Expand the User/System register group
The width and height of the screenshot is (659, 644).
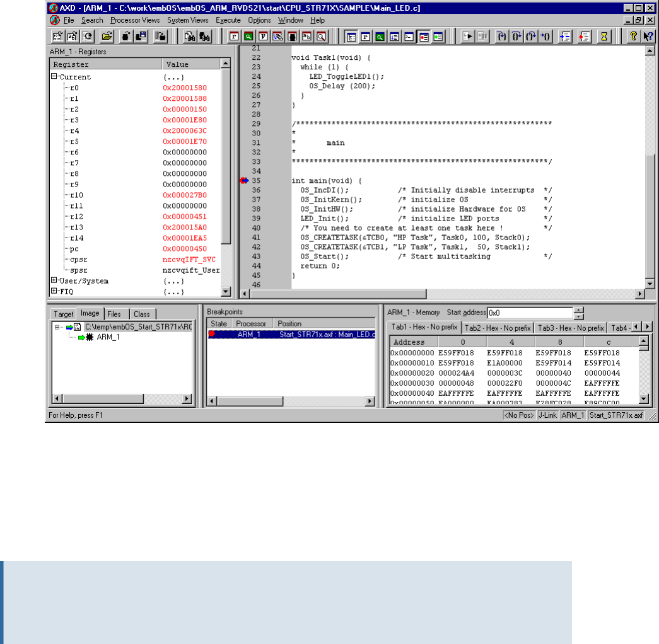coord(55,281)
